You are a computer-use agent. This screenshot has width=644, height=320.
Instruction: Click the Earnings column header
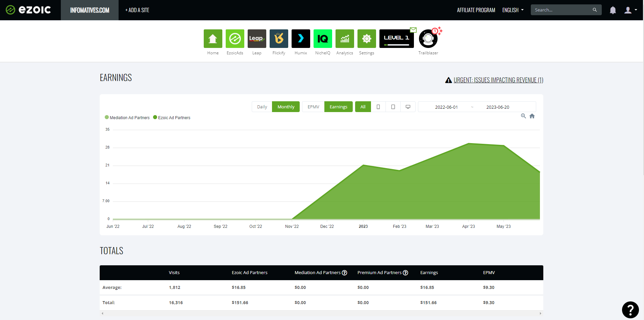pyautogui.click(x=429, y=273)
